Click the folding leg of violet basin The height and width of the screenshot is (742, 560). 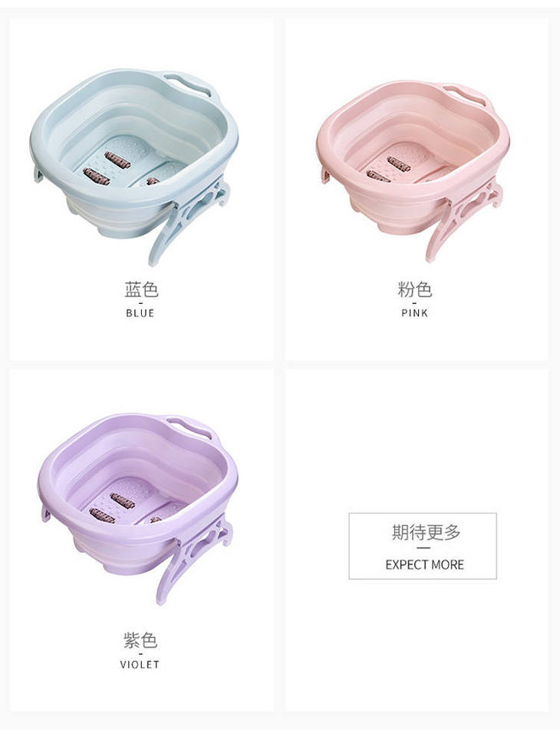194,561
